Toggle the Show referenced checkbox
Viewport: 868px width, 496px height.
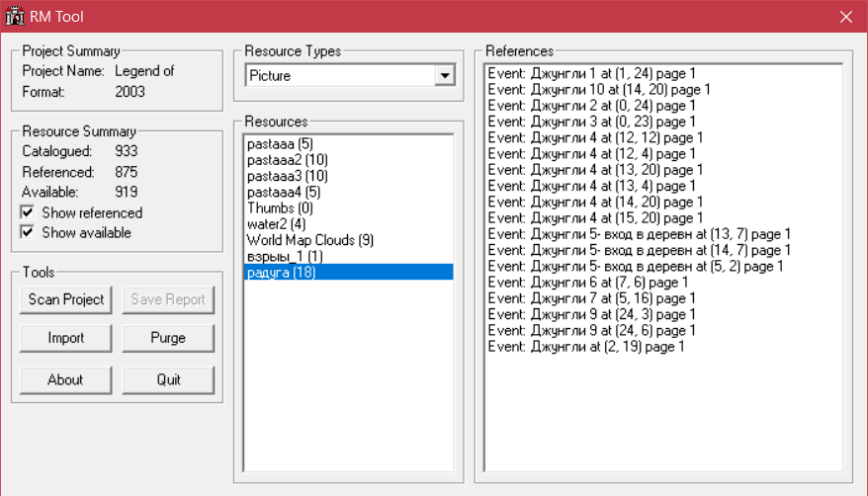pyautogui.click(x=29, y=212)
